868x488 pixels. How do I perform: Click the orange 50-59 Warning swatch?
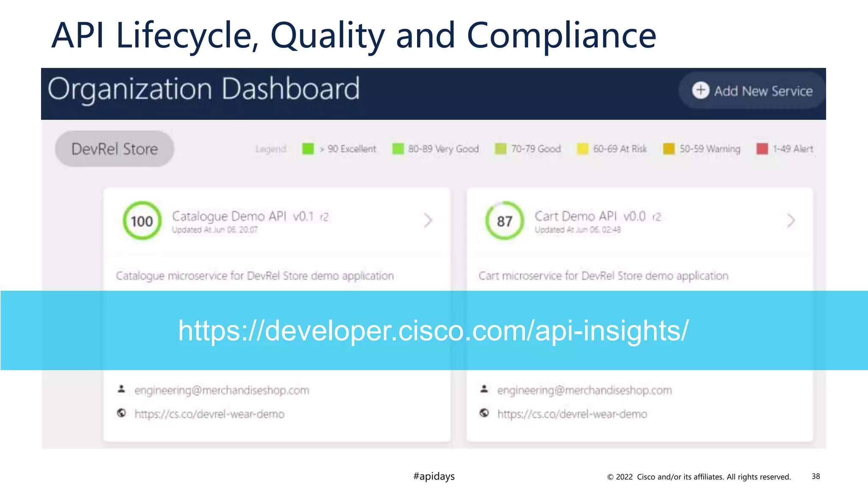pos(669,149)
